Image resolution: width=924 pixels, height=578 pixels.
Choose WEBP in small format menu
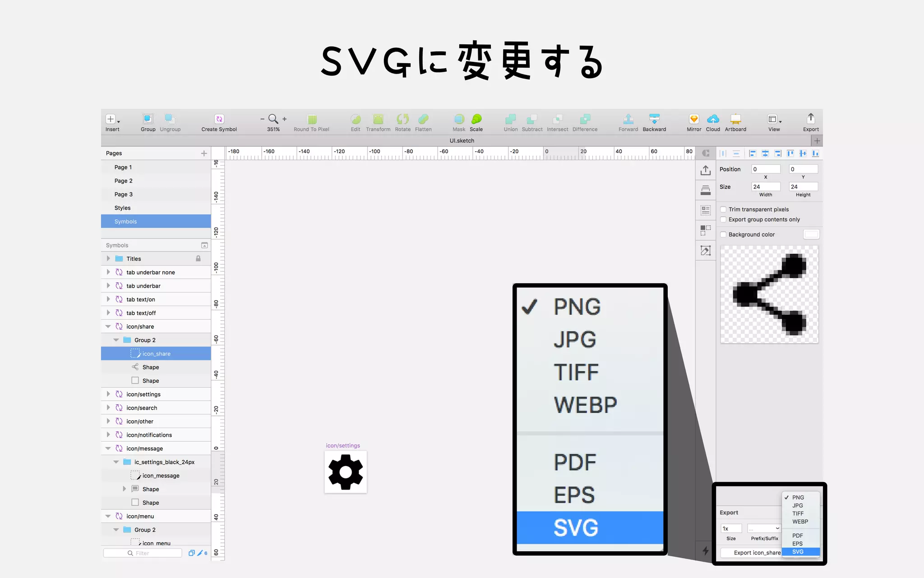click(x=801, y=522)
